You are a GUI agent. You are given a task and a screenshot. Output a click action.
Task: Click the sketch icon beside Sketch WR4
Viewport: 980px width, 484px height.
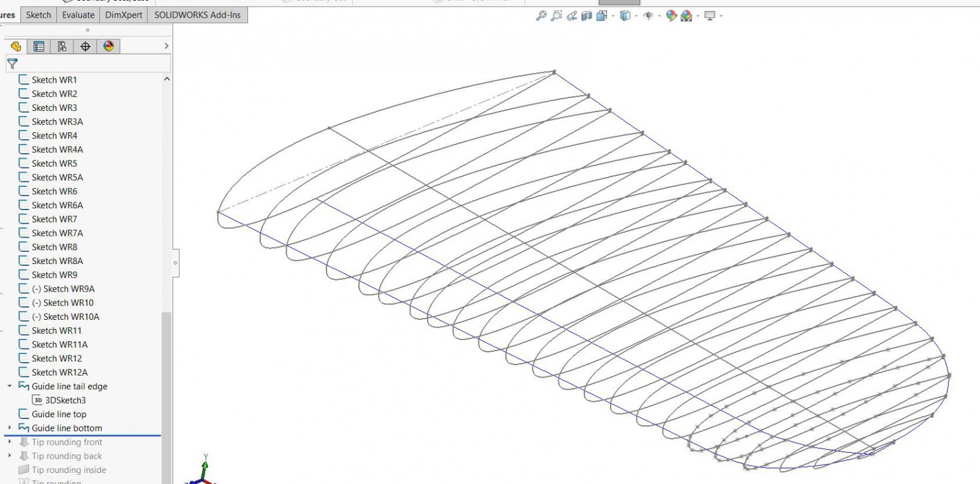click(24, 135)
